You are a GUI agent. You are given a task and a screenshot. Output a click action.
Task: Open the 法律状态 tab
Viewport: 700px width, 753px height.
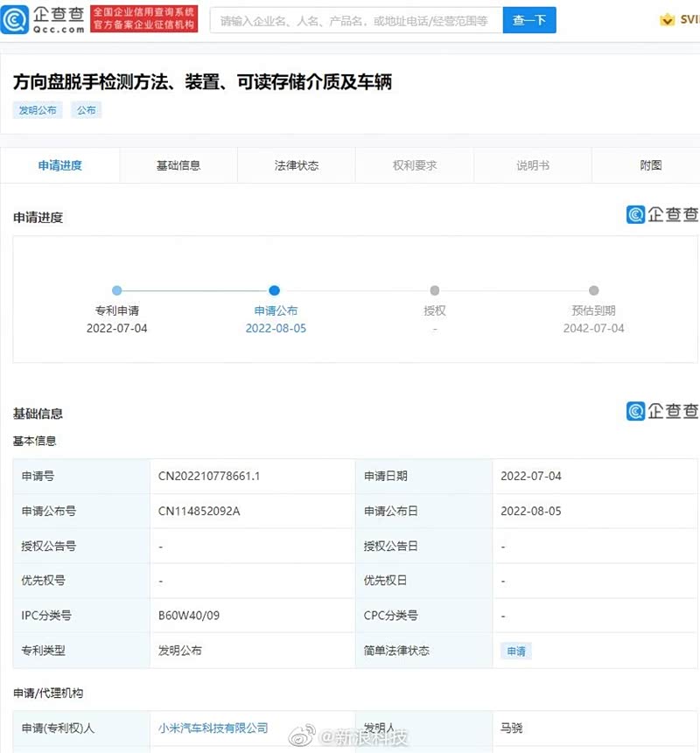297,165
